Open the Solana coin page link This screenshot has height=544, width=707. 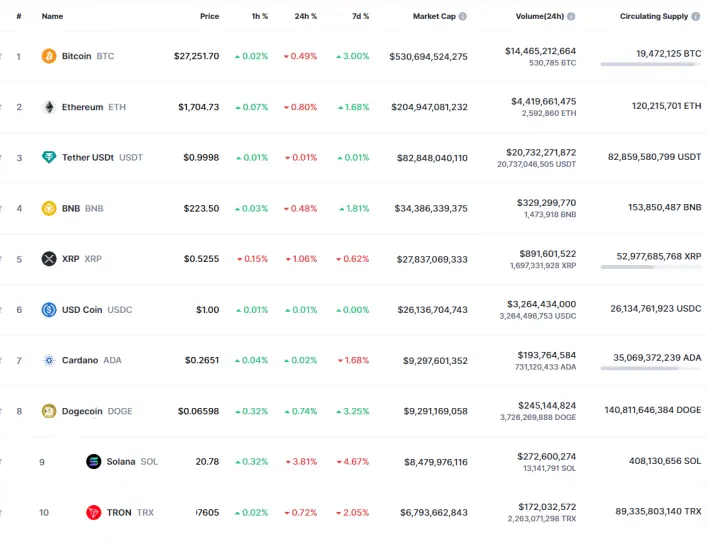pyautogui.click(x=132, y=461)
